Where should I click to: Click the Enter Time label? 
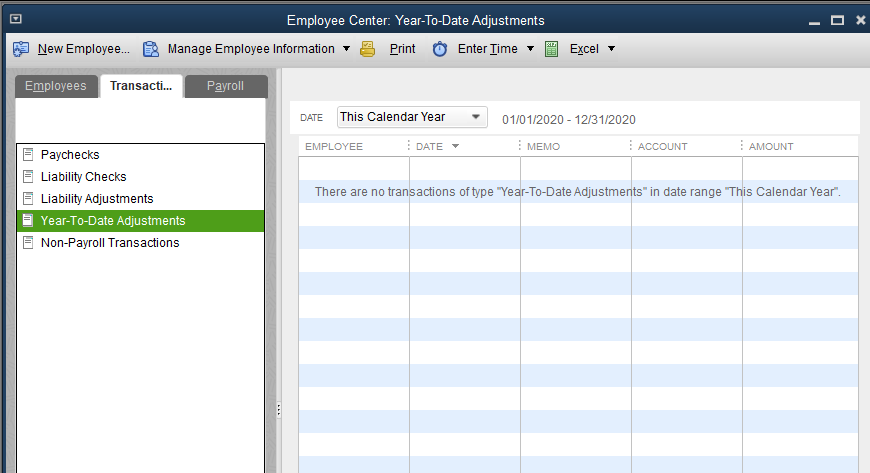(488, 49)
